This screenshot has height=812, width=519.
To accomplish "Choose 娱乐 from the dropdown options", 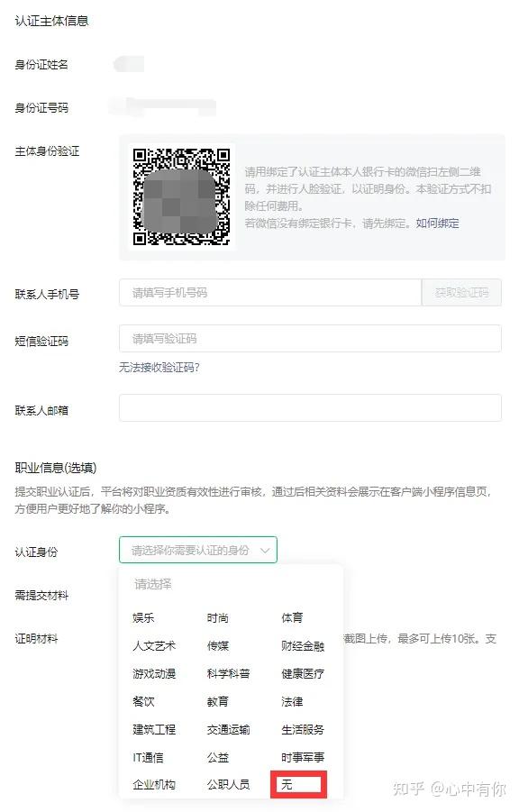I will tap(143, 618).
